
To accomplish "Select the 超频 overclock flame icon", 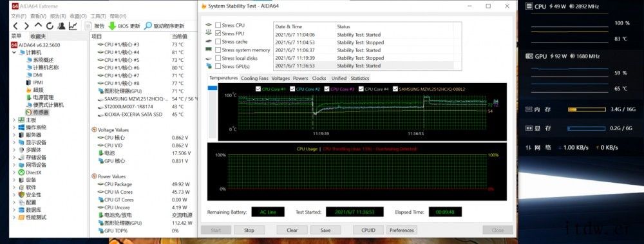I will pyautogui.click(x=28, y=90).
